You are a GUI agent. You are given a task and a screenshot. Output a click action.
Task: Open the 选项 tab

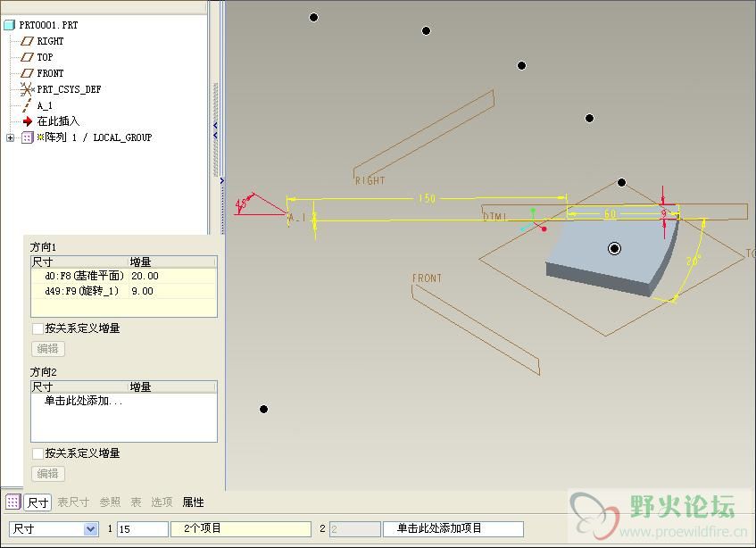pos(162,502)
